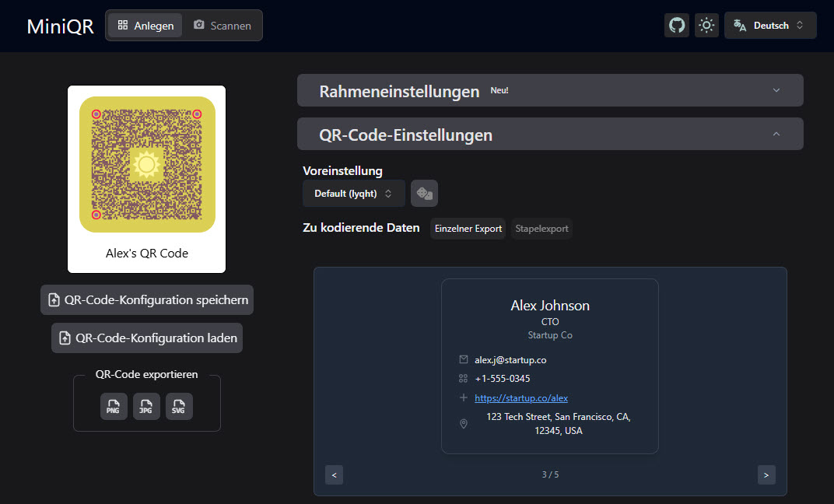Viewport: 834px width, 504px height.
Task: Go to next example card arrow
Action: tap(766, 474)
